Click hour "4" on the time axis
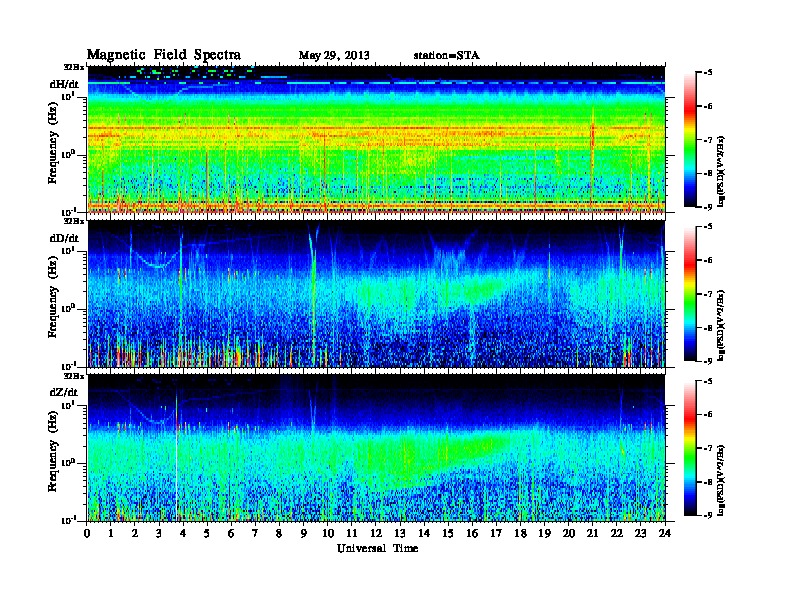 pos(183,534)
